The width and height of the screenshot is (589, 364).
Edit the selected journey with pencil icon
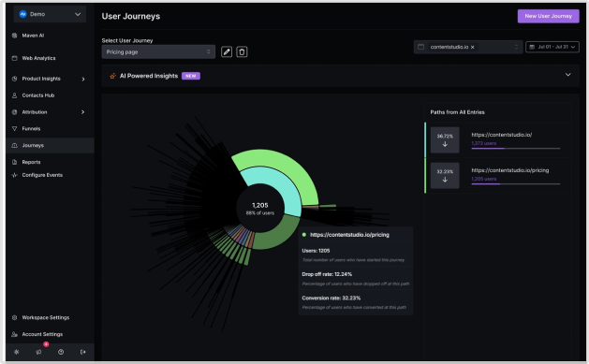point(227,52)
